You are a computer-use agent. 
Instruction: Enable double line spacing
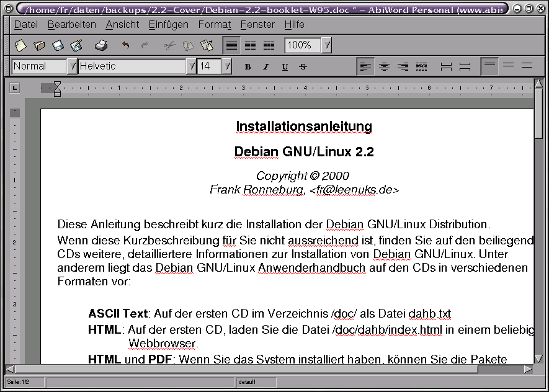click(x=527, y=66)
